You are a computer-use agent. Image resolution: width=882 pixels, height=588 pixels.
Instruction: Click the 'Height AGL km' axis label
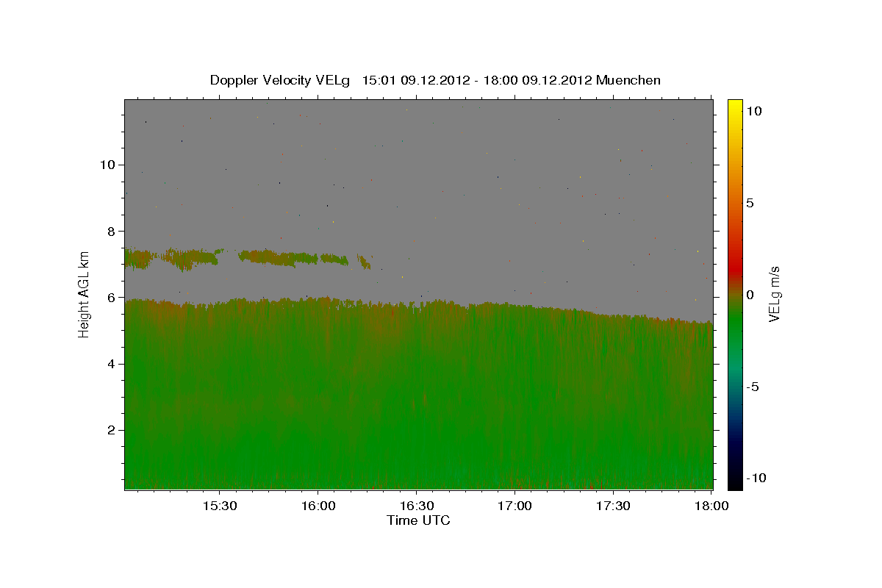coord(85,294)
